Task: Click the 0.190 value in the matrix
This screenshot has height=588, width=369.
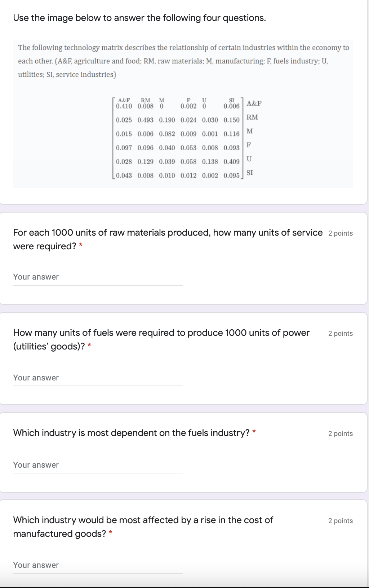Action: [167, 120]
